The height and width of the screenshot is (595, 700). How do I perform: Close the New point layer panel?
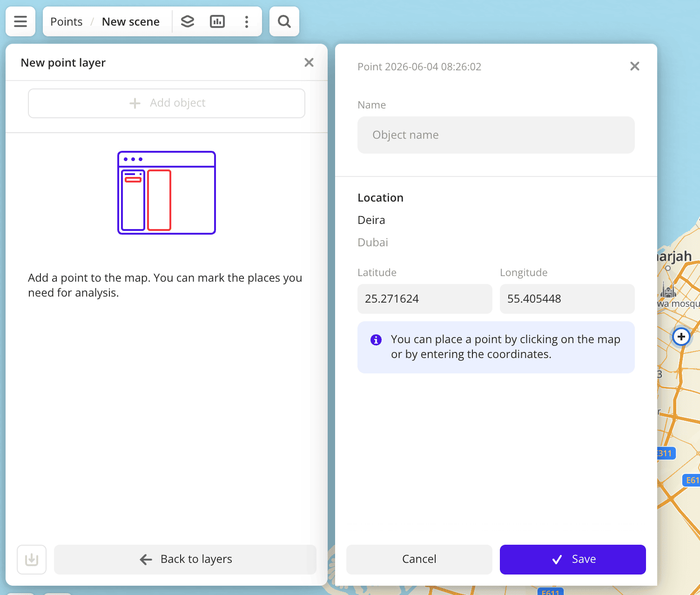tap(309, 62)
